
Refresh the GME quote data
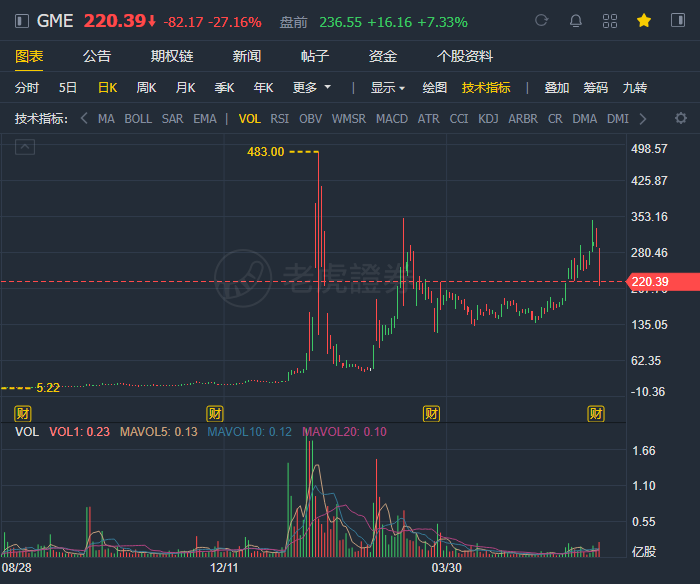[x=542, y=21]
